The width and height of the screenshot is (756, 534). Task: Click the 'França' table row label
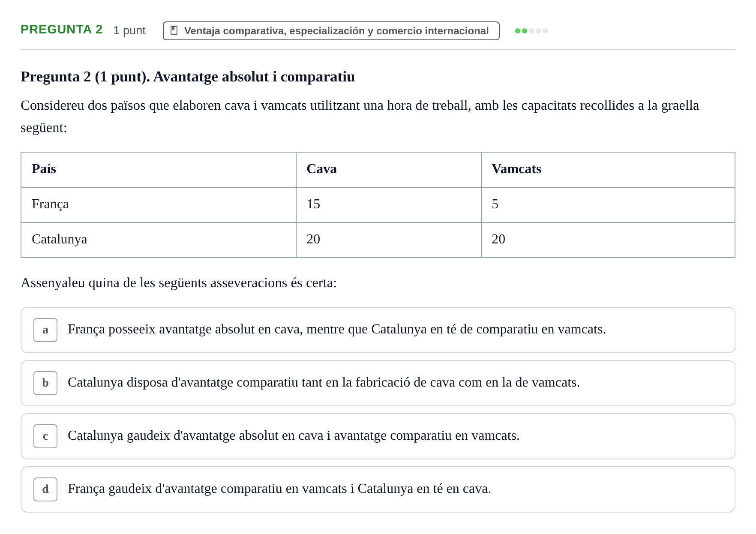50,204
